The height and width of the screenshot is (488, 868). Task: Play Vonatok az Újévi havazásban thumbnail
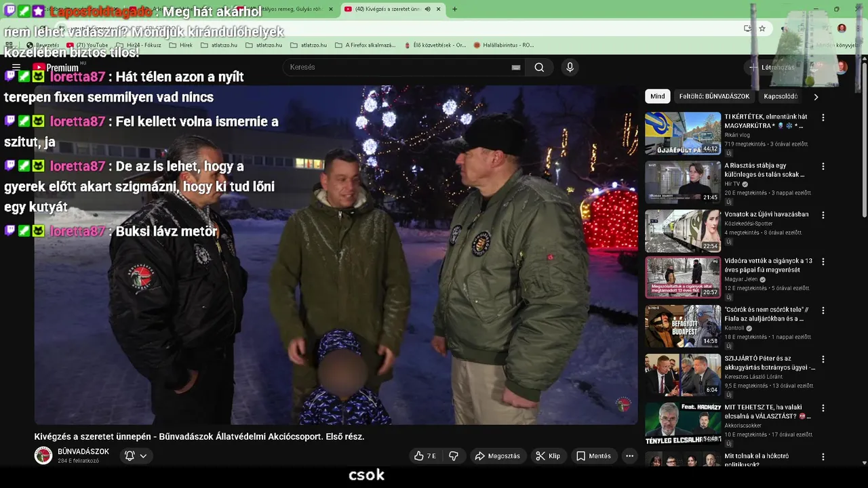(x=683, y=230)
